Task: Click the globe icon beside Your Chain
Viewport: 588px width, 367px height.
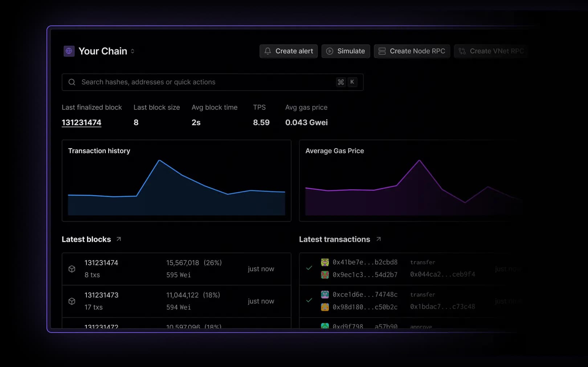Action: coord(69,51)
